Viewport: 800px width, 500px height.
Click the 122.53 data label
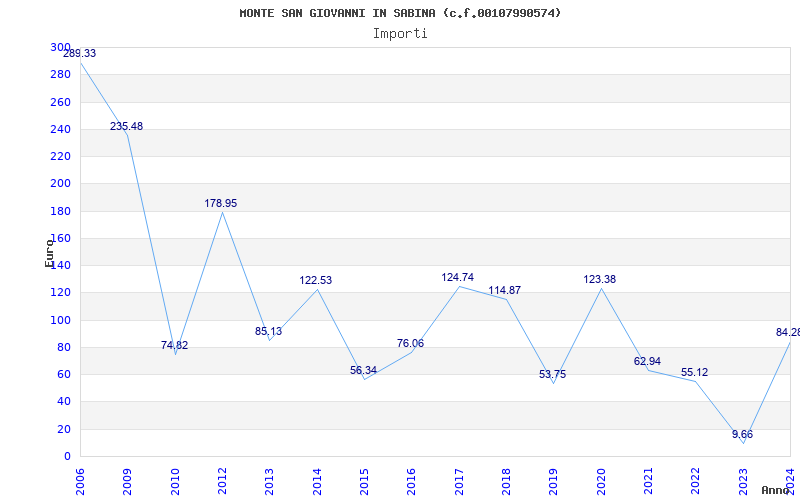316,280
